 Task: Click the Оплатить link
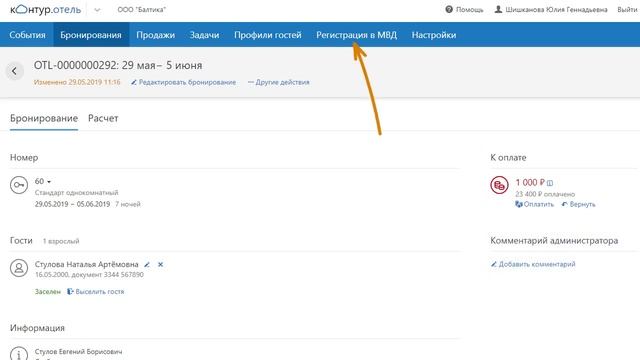(x=535, y=204)
